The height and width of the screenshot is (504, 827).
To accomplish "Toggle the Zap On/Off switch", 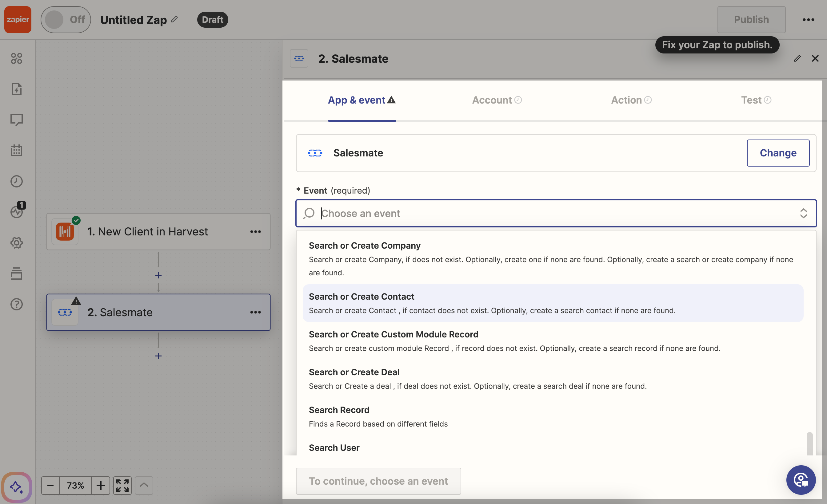I will (66, 19).
